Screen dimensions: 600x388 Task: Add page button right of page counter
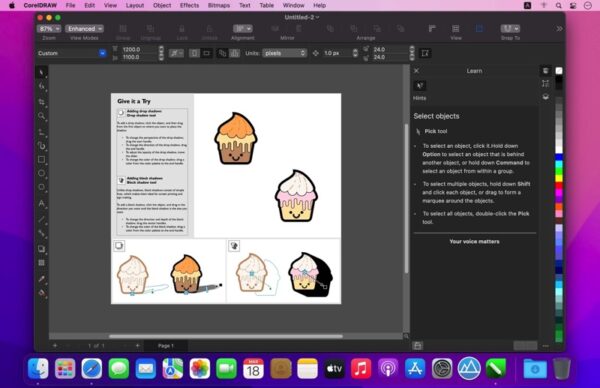[138, 346]
